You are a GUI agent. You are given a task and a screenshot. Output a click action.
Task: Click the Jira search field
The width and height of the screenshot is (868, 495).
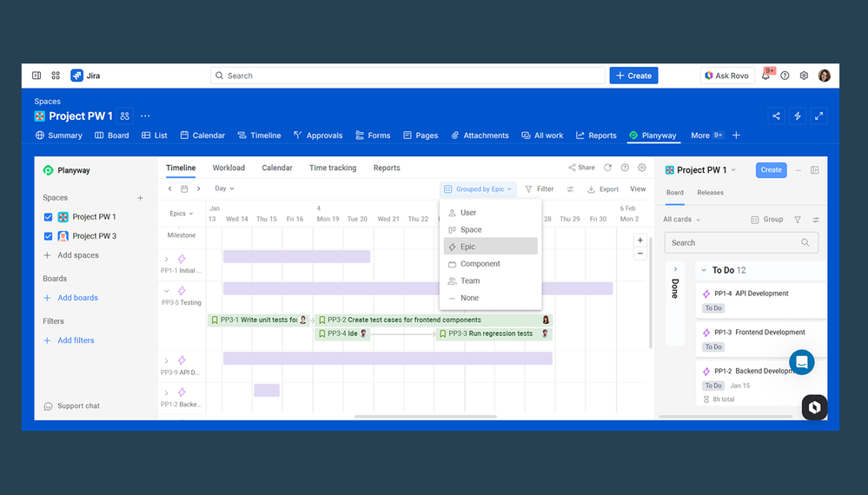coord(407,76)
